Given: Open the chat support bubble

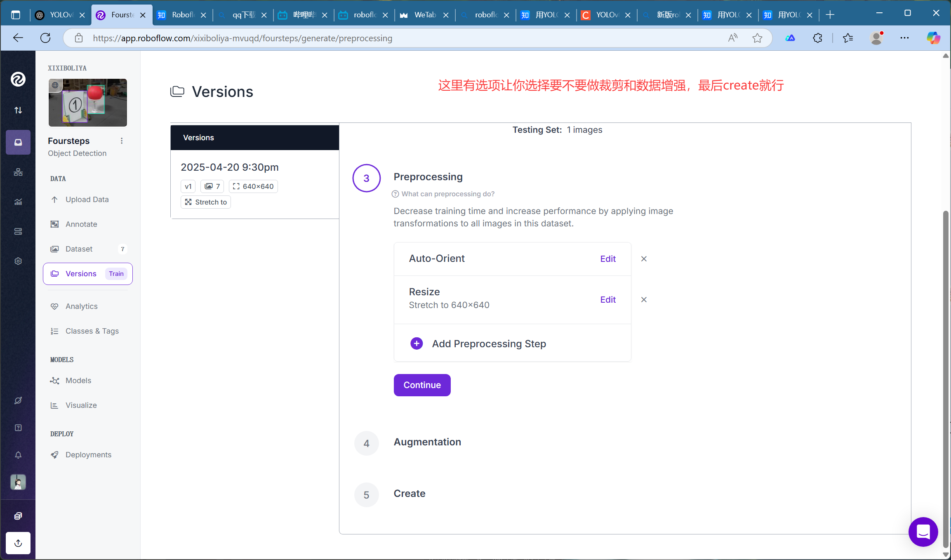Looking at the screenshot, I should tap(923, 532).
